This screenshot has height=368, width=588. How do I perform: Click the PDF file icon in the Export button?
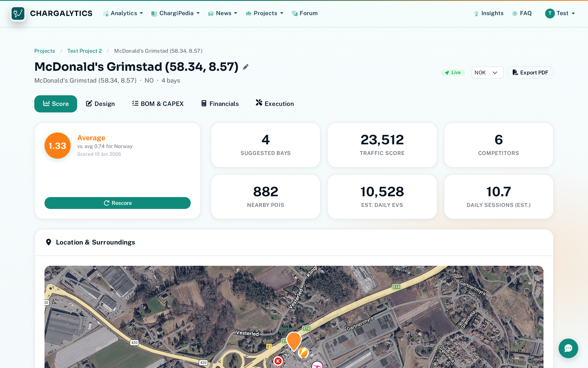pyautogui.click(x=515, y=73)
